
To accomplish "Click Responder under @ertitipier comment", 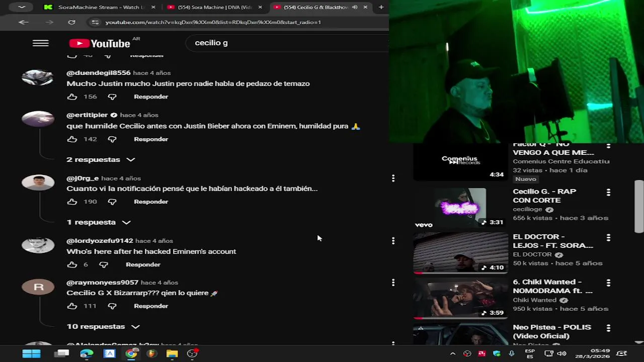I will pyautogui.click(x=151, y=139).
